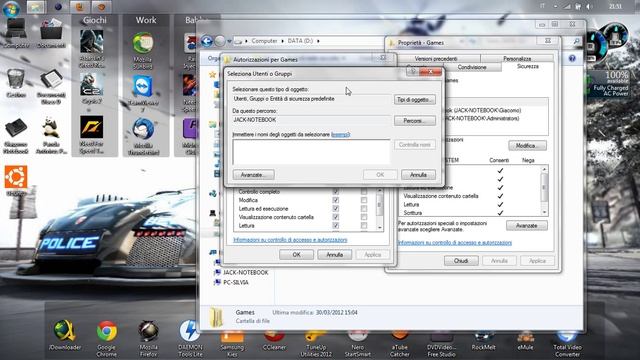This screenshot has height=360, width=640.
Task: Click OK in Autorizzazioni per Games
Action: point(296,255)
